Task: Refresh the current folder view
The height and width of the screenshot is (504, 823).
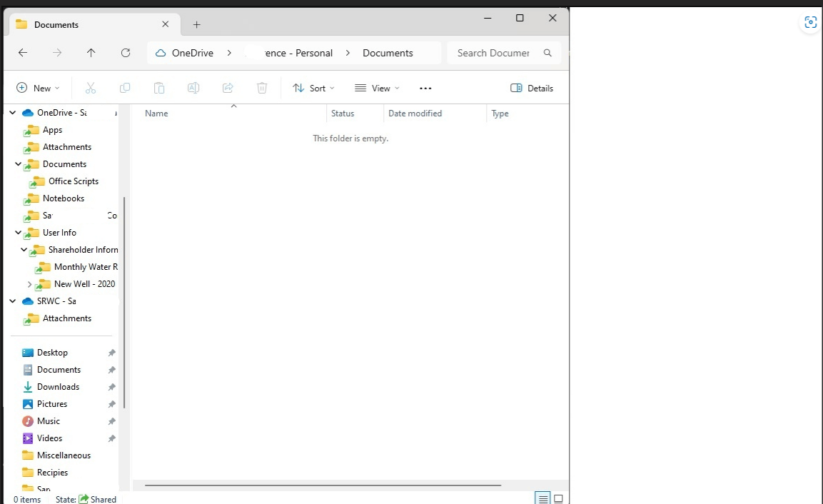Action: tap(126, 52)
